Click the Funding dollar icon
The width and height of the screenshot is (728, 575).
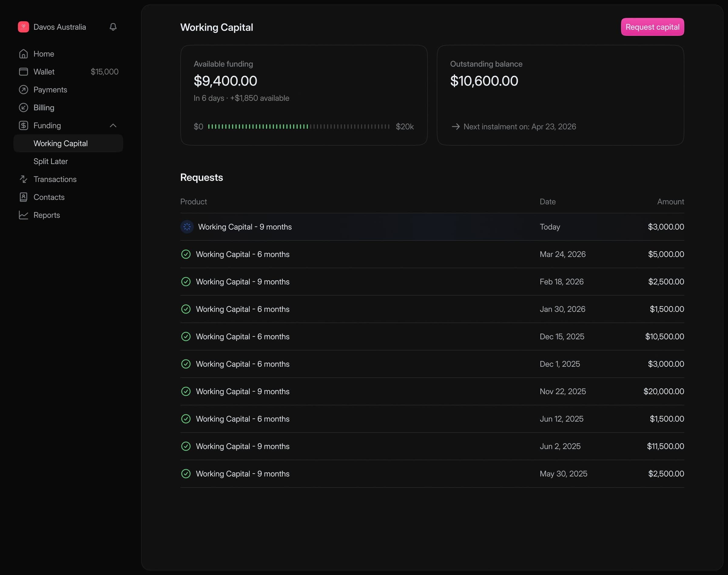(23, 126)
